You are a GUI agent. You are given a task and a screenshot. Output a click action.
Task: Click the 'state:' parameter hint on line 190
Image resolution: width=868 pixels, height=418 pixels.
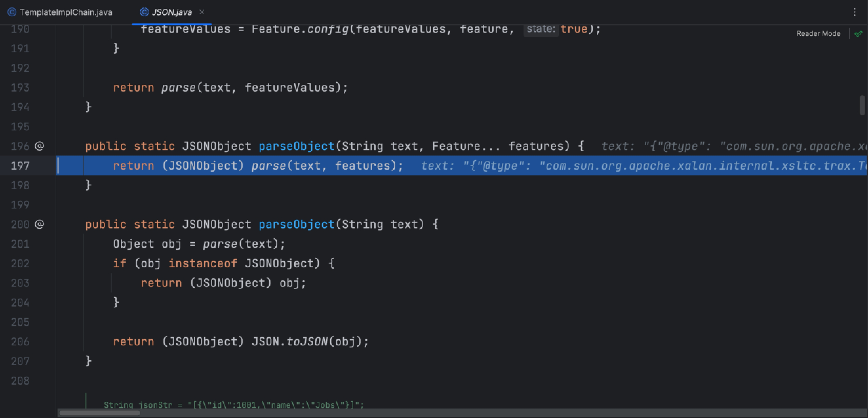pos(541,29)
